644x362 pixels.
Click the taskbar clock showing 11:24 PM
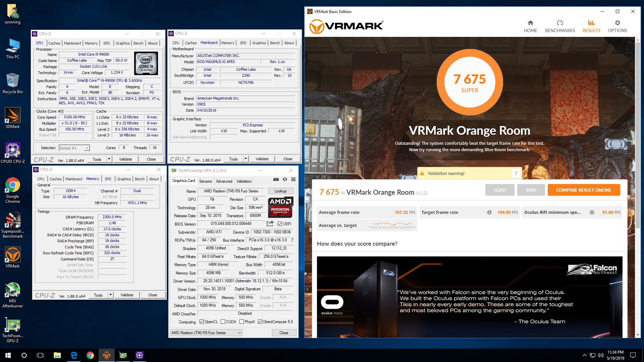(615, 355)
